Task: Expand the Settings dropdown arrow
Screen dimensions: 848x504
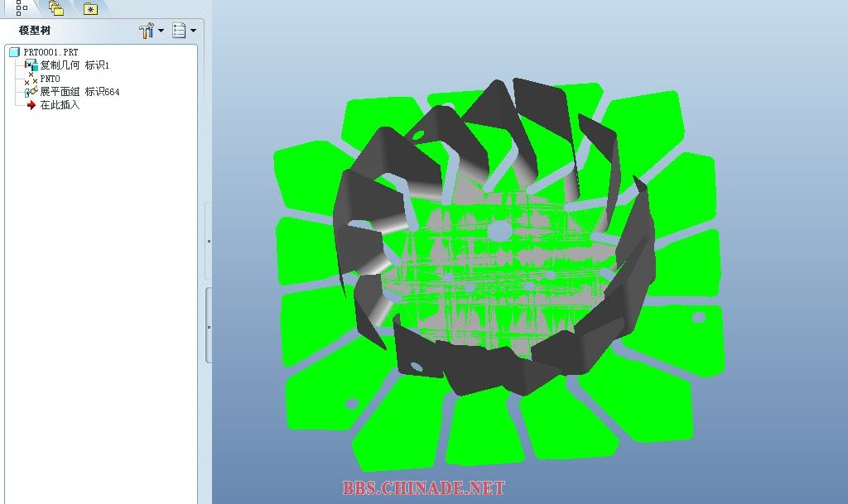Action: (161, 31)
